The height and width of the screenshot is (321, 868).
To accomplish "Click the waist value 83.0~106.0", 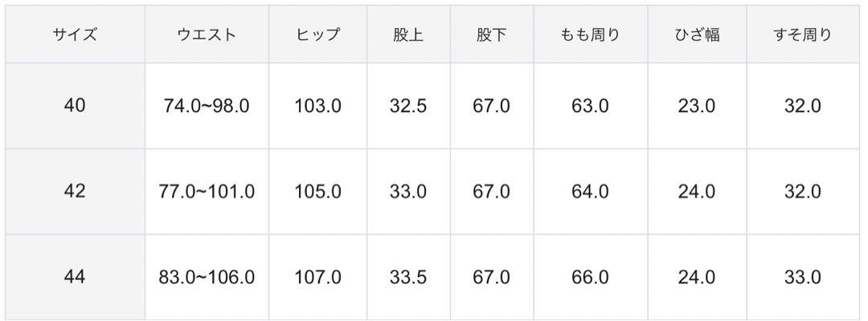I will [x=207, y=277].
